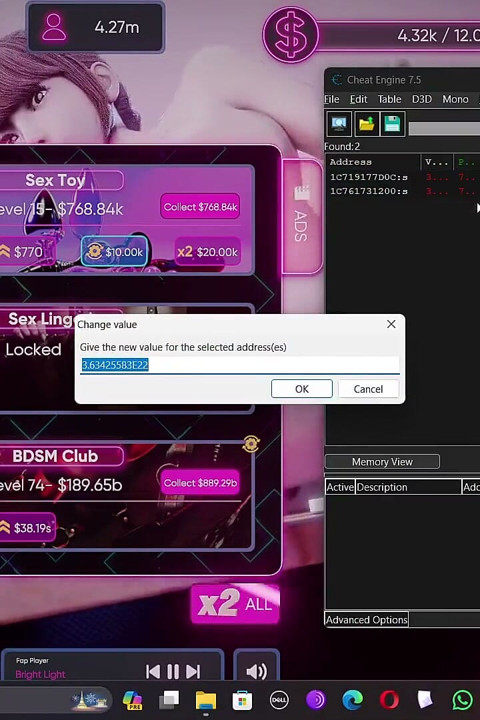Click the player profile icon next to 4.27m
The height and width of the screenshot is (720, 480).
point(54,27)
